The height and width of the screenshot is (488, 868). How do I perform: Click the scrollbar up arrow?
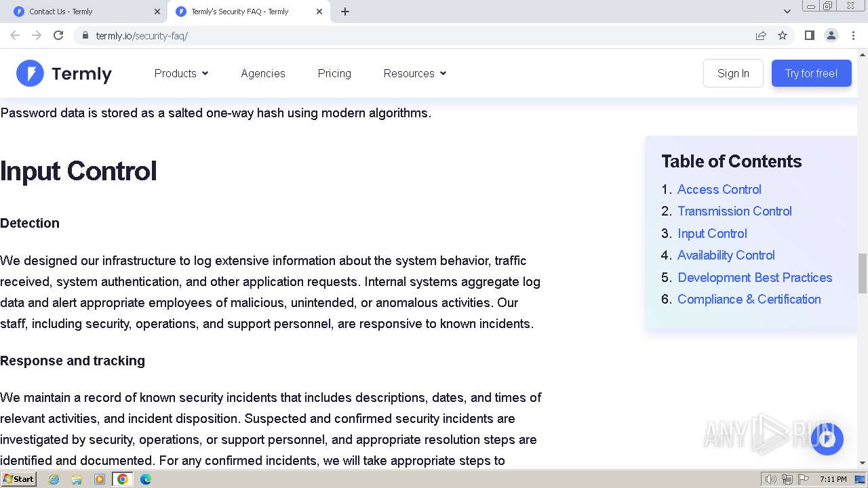pyautogui.click(x=863, y=54)
